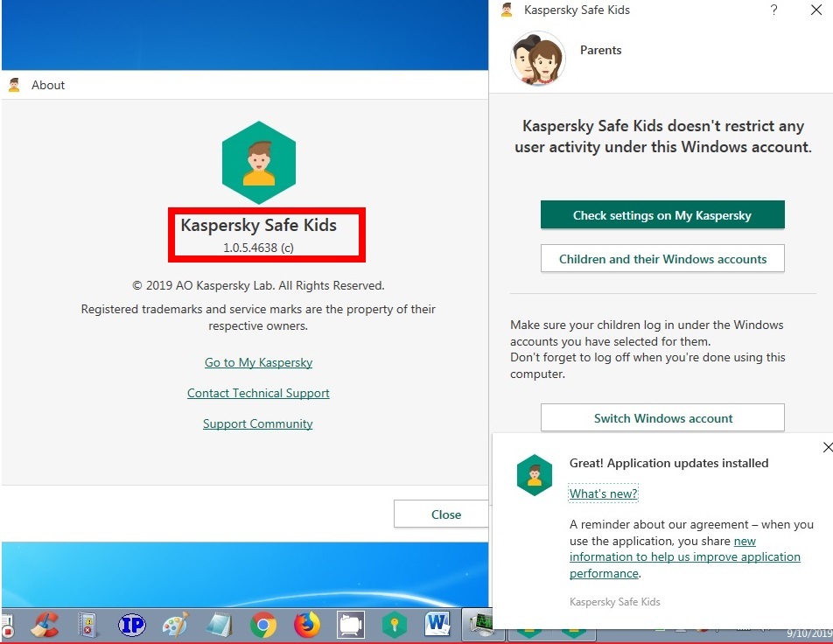This screenshot has height=644, width=833.
Task: Open the green hexagon key icon in the taskbar
Action: pos(394,625)
